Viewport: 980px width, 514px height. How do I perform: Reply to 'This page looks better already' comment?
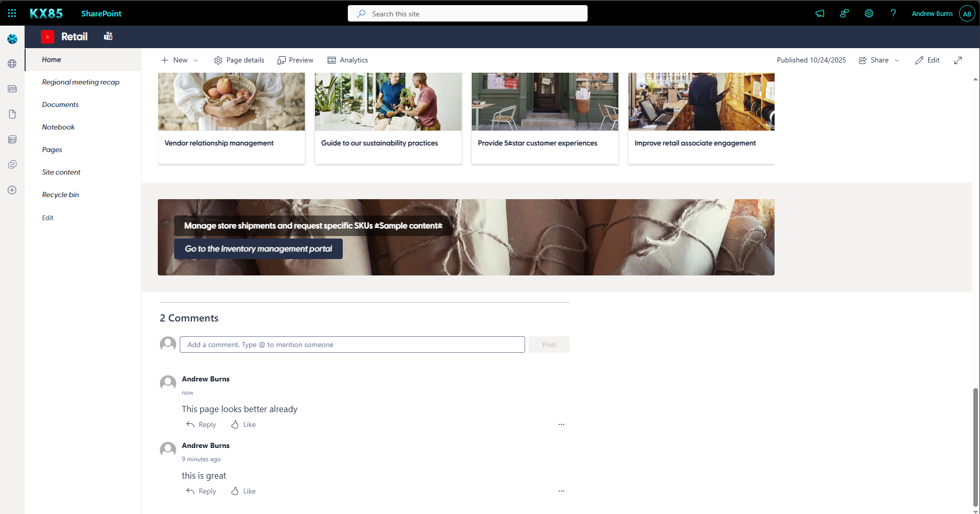pos(201,425)
